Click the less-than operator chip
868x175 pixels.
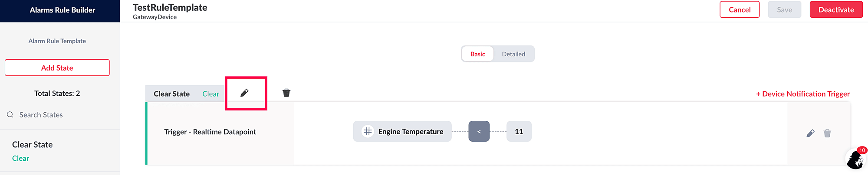point(479,131)
